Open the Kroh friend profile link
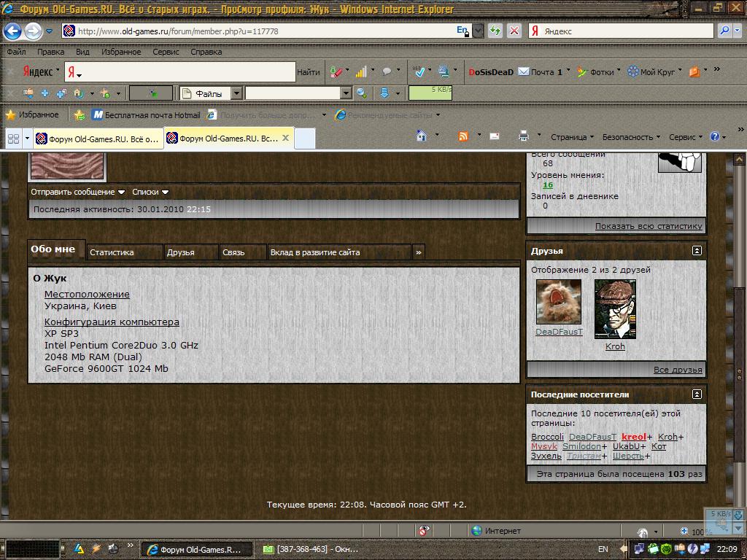Viewport: 747px width, 560px height. 614,346
